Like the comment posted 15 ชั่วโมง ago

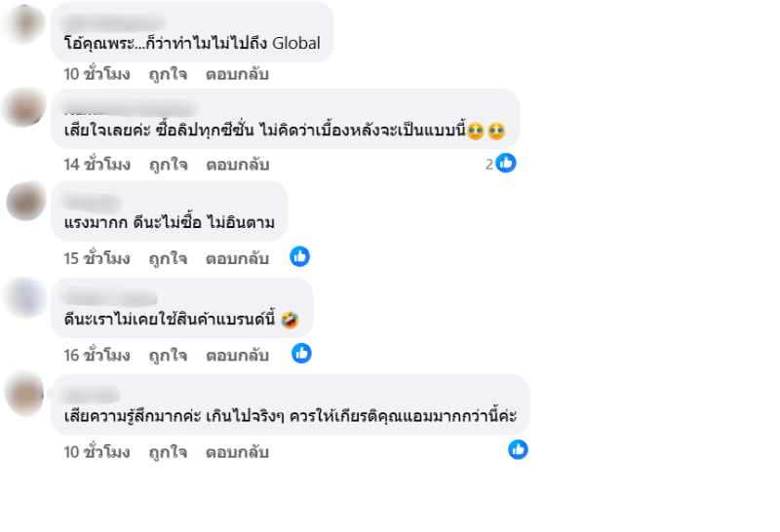(168, 258)
